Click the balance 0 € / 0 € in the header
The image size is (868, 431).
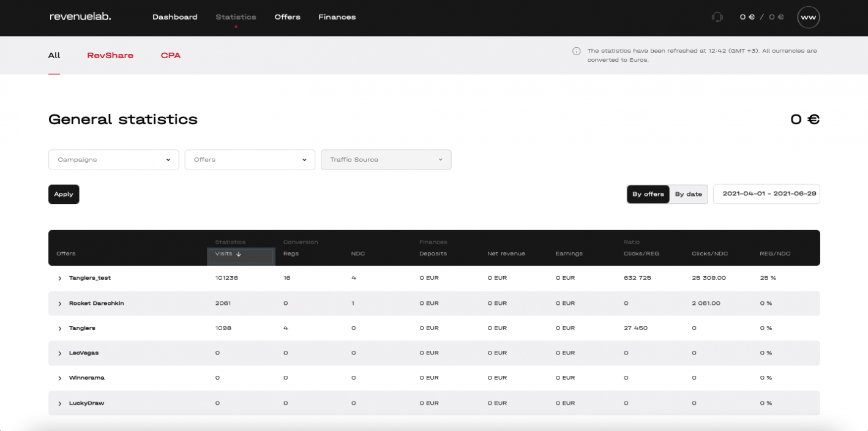(761, 17)
